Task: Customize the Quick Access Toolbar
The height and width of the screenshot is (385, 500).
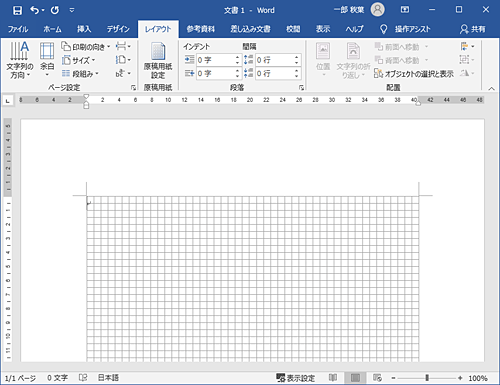Action: pyautogui.click(x=72, y=10)
